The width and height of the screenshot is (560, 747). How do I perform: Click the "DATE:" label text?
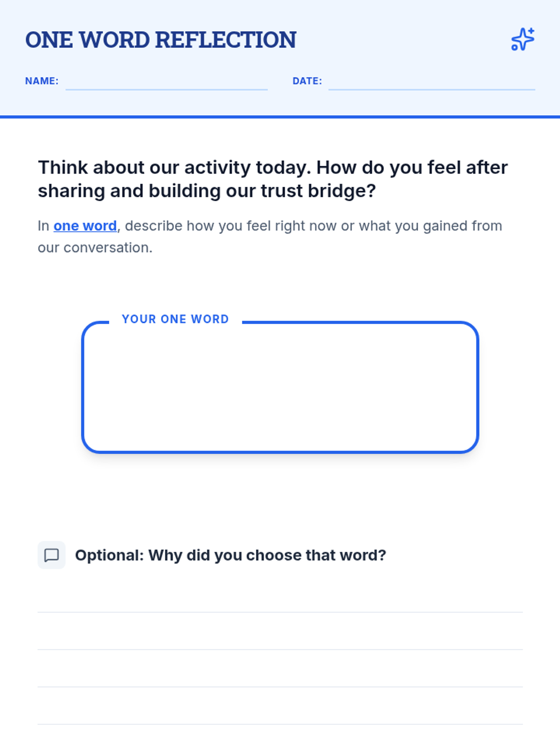pos(307,81)
